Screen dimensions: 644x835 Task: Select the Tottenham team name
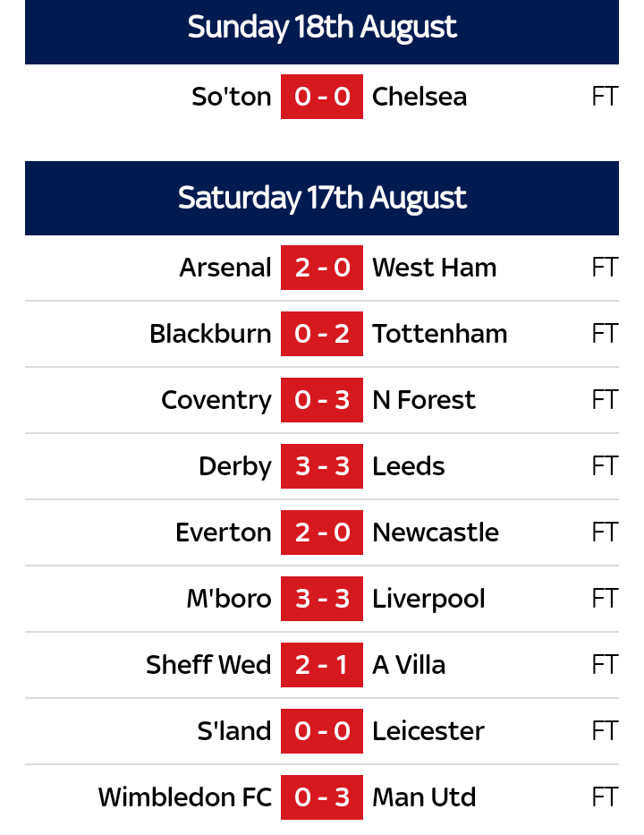(x=439, y=334)
